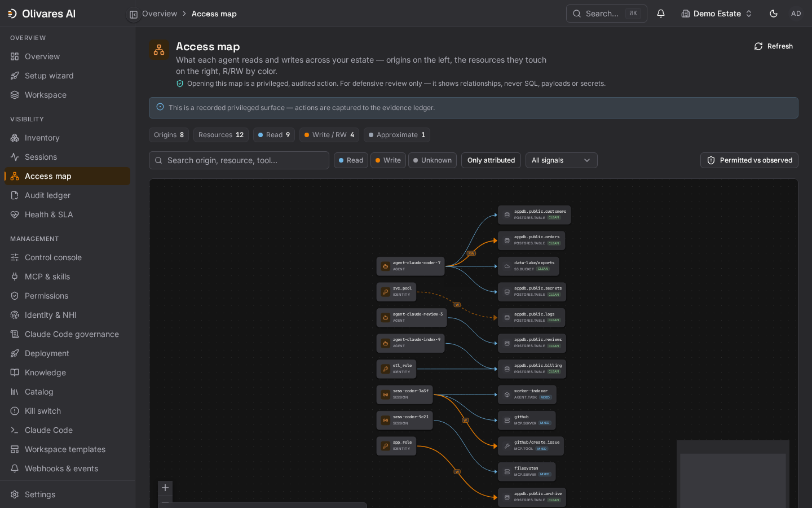
Task: Click the Health & SLA heart icon
Action: click(x=15, y=214)
